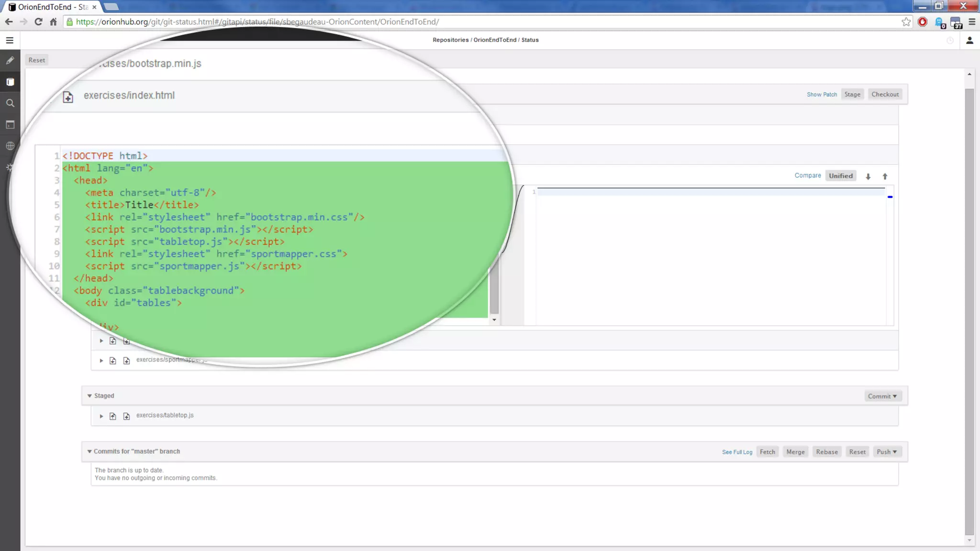Click the Checkout button
Viewport: 980px width, 551px height.
click(x=885, y=94)
